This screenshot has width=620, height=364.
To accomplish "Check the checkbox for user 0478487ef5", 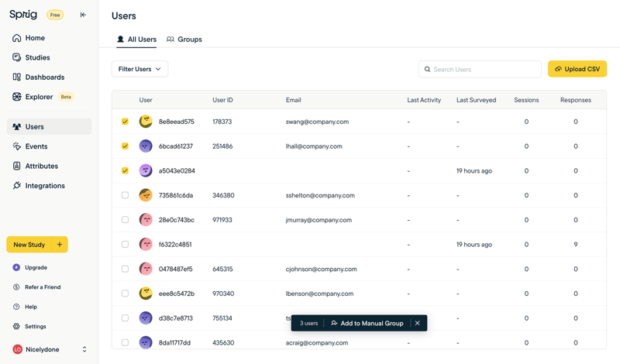I will click(x=125, y=269).
